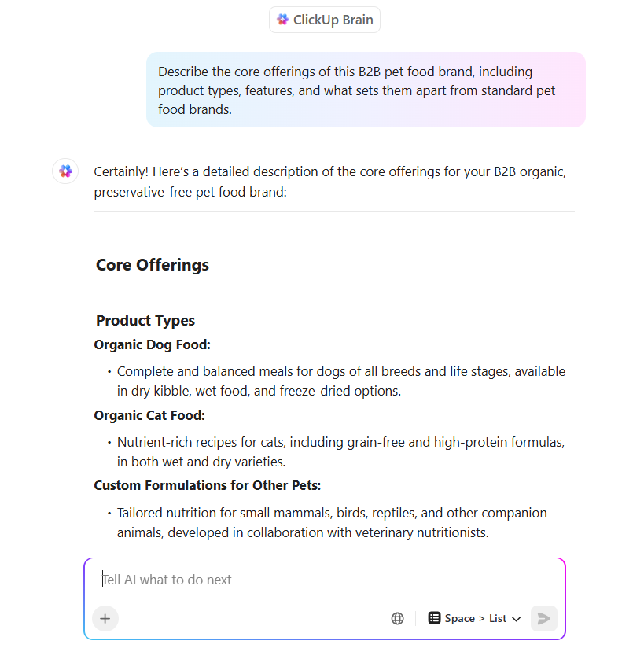Screen dimensions: 644x648
Task: Select the 'Organic Cat Food:' label
Action: click(x=149, y=415)
